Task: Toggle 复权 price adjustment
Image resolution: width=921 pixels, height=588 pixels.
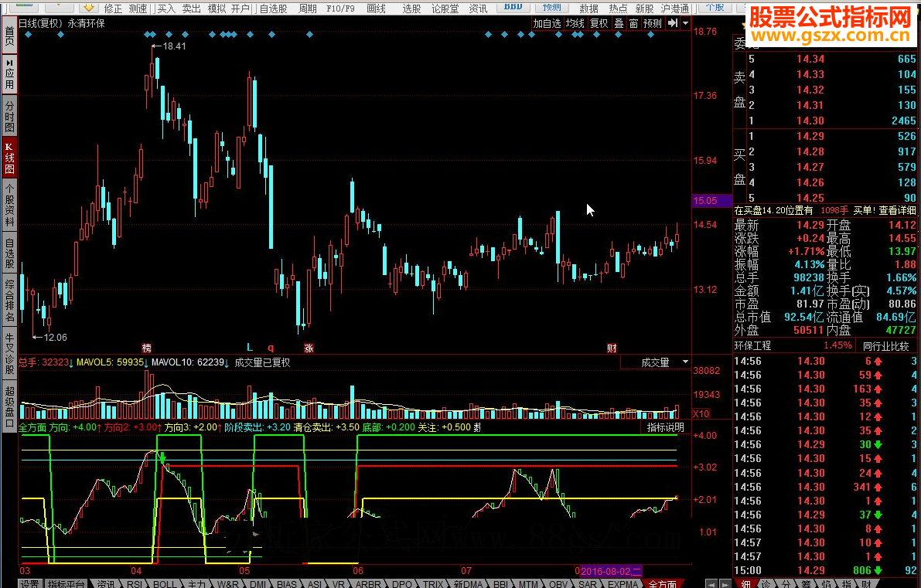Action: pos(599,23)
